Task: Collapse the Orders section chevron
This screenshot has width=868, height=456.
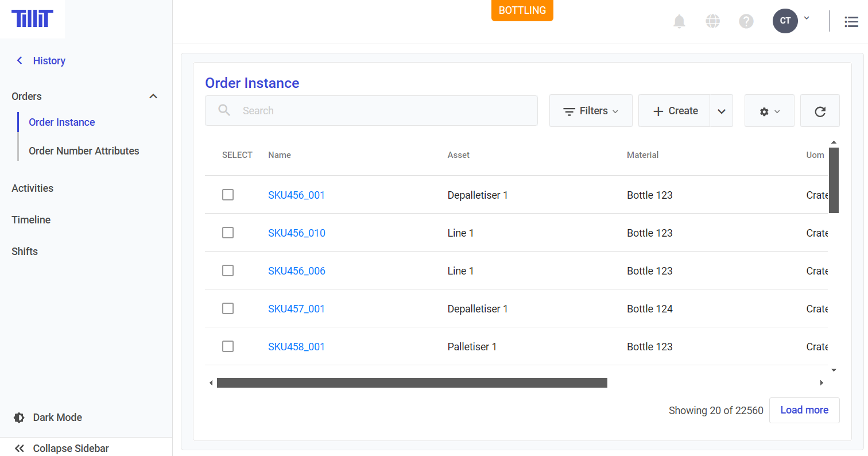Action: coord(153,96)
